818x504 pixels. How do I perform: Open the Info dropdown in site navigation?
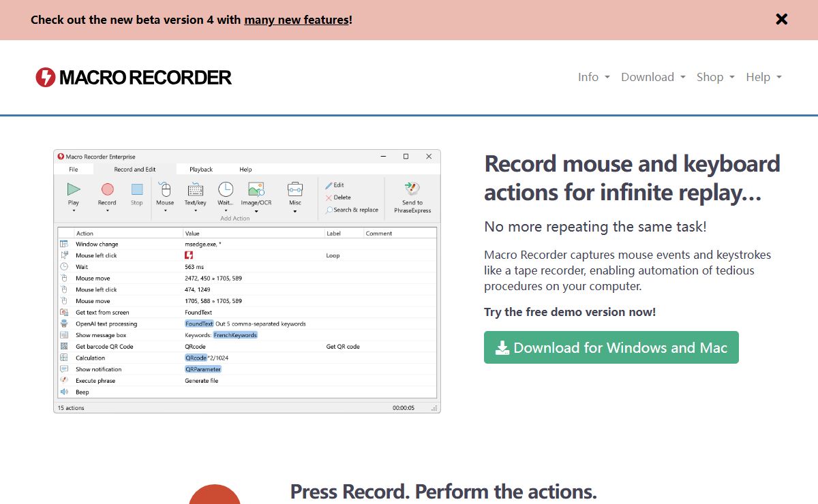point(594,77)
